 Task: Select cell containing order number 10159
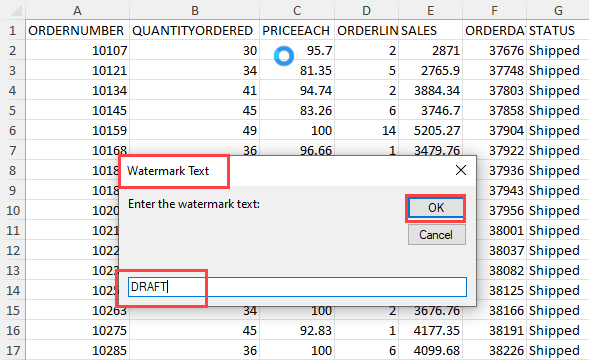(77, 130)
